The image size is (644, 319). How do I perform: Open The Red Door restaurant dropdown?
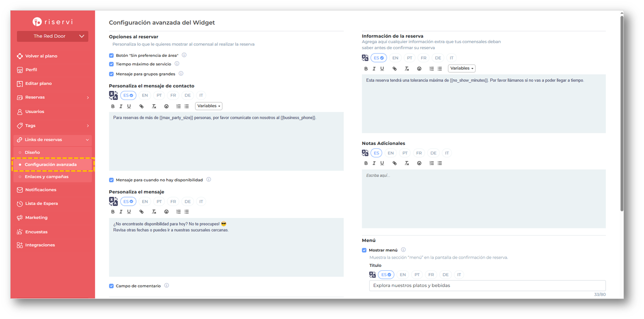[53, 36]
